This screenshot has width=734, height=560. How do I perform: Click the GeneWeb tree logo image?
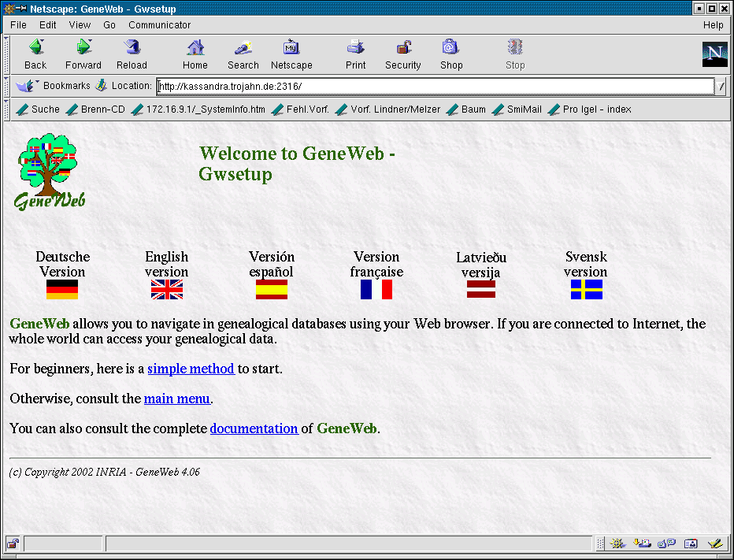[x=50, y=172]
